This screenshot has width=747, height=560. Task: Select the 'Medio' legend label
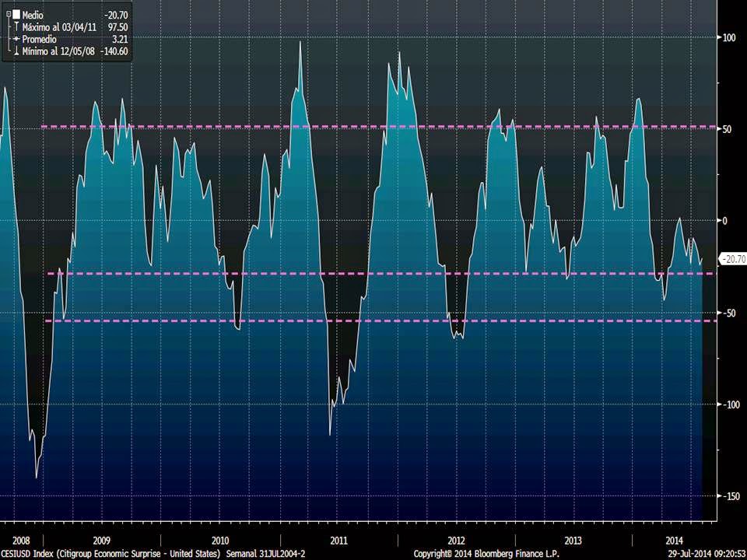33,16
